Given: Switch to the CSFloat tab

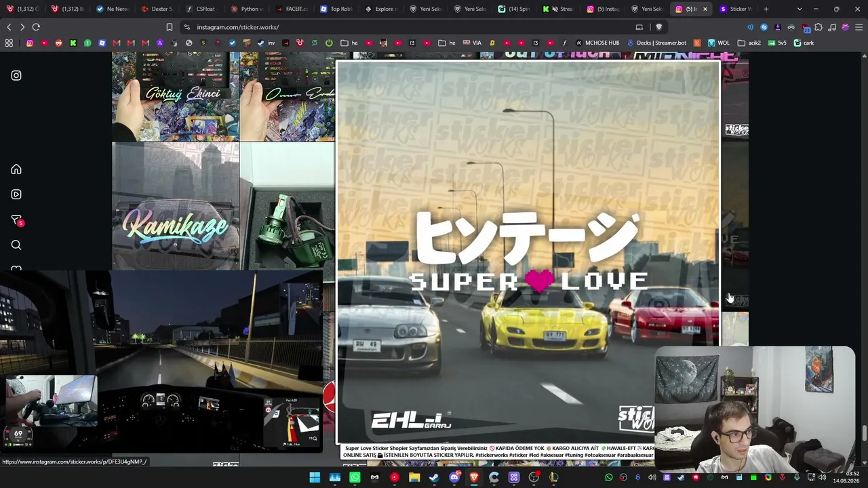Looking at the screenshot, I should [201, 9].
